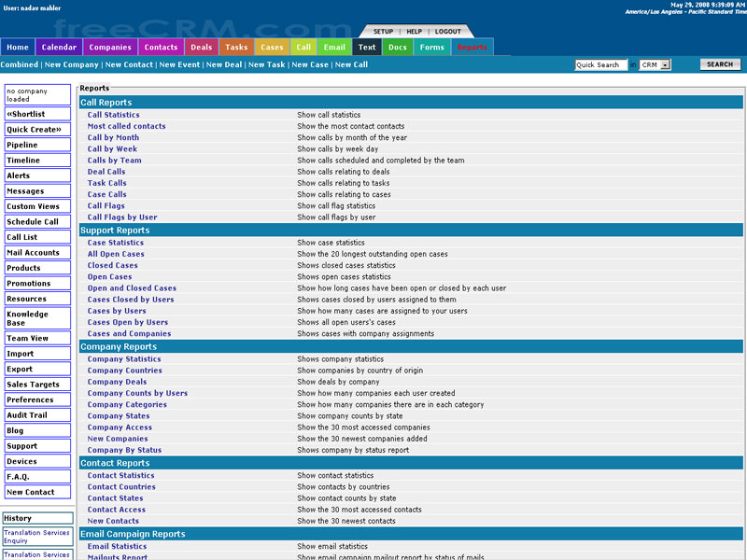Open the Company Countries report
Viewport: 747px width, 560px height.
125,371
